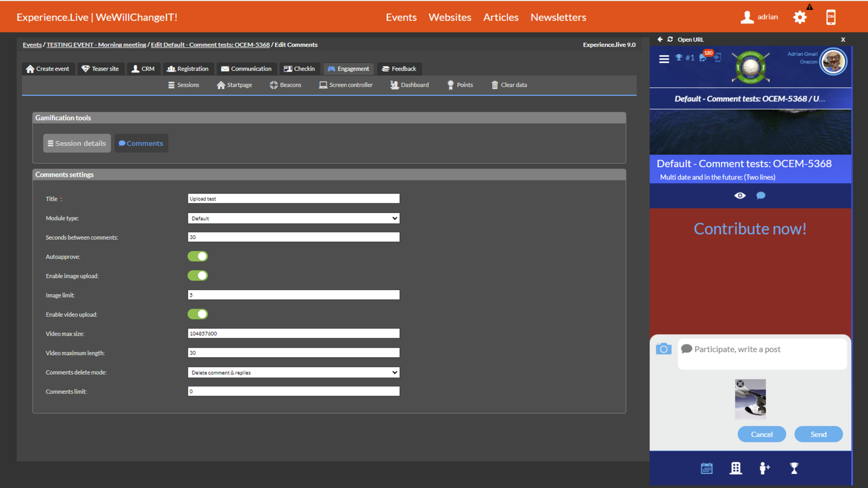Switch to the Feedback tab

(399, 69)
